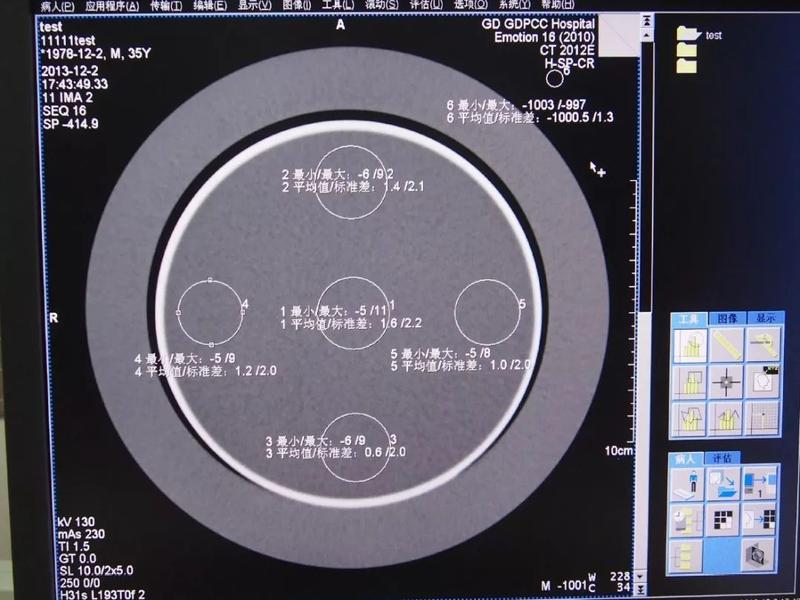
Task: Switch to the 病人 tab in the lower panel
Action: [x=685, y=459]
